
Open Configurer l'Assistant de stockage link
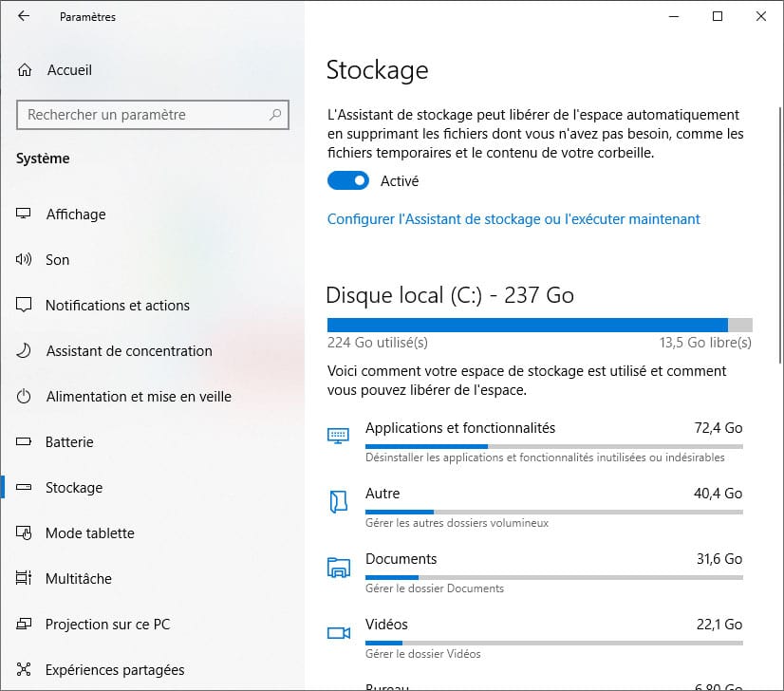click(513, 219)
